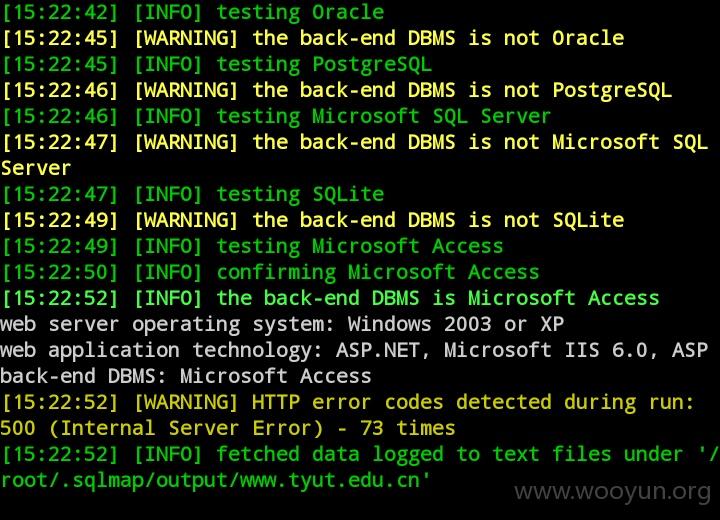Click the 'web server operating system' line
Screen dimensions: 720x520
(x=282, y=325)
